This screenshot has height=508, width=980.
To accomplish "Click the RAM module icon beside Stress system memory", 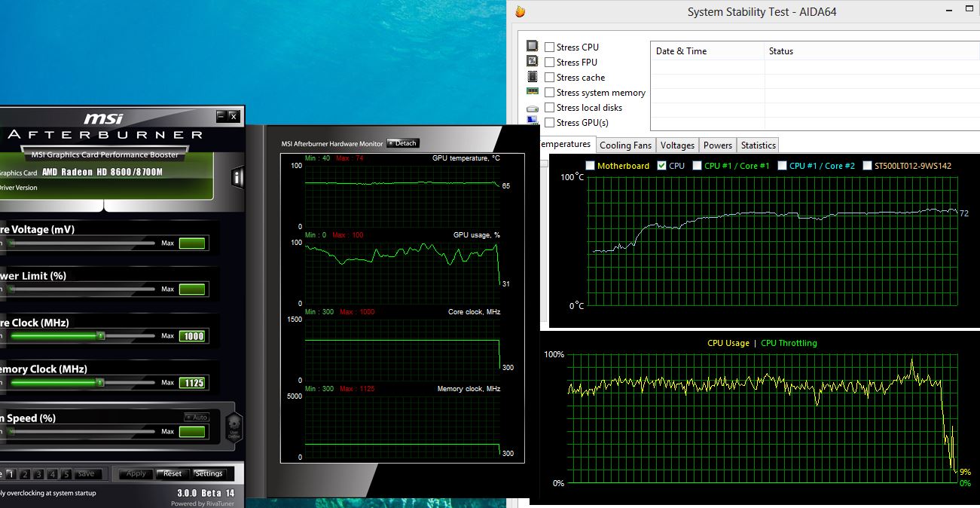I will point(533,92).
